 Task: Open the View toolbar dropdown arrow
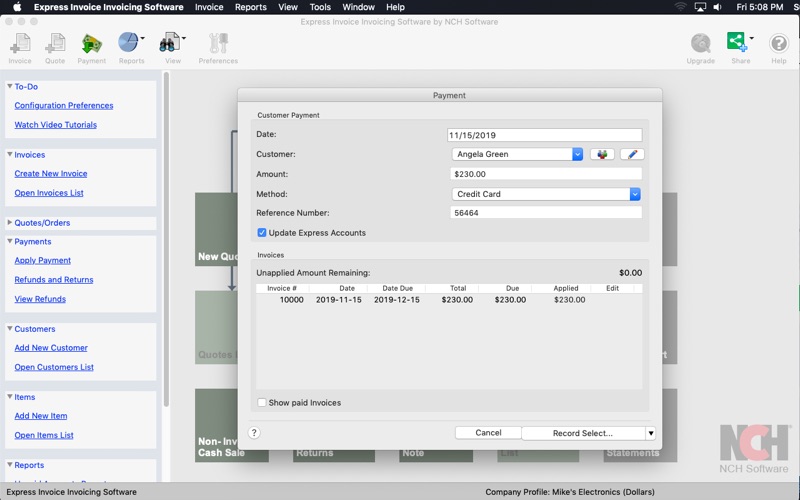184,38
